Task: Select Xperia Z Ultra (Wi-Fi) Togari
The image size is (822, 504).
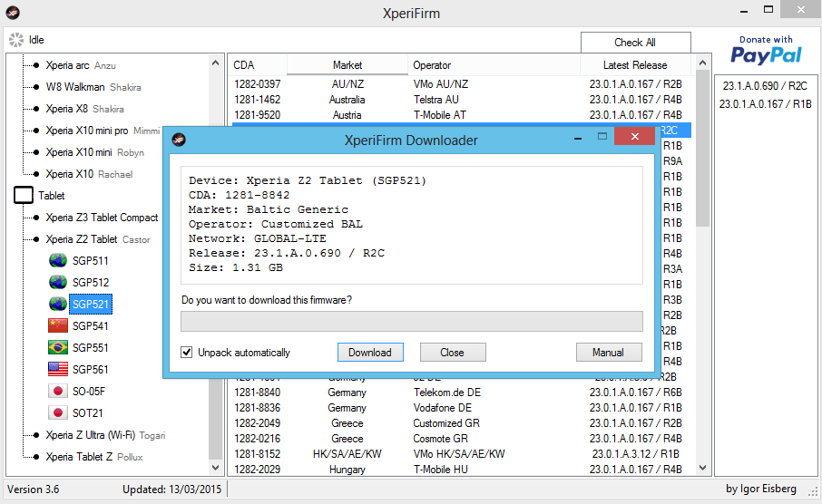Action: coord(105,435)
